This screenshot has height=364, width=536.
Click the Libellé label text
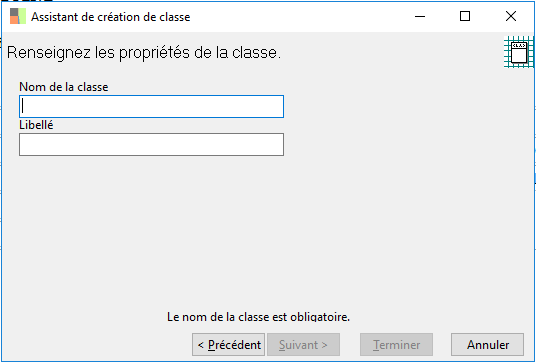click(36, 125)
